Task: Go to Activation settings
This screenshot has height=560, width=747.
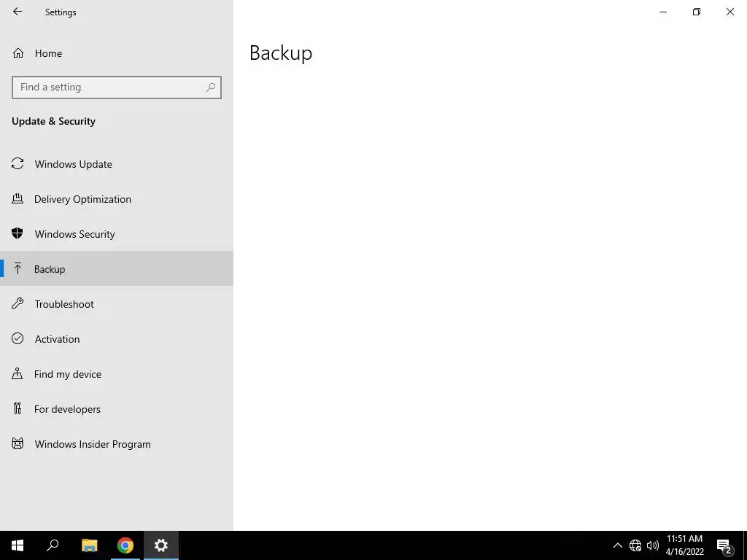Action: click(117, 338)
